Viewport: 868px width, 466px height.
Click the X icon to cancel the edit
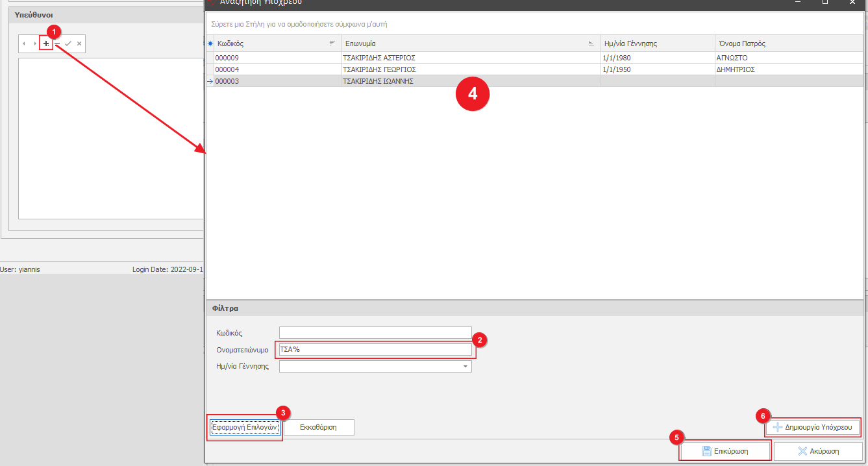pyautogui.click(x=79, y=43)
